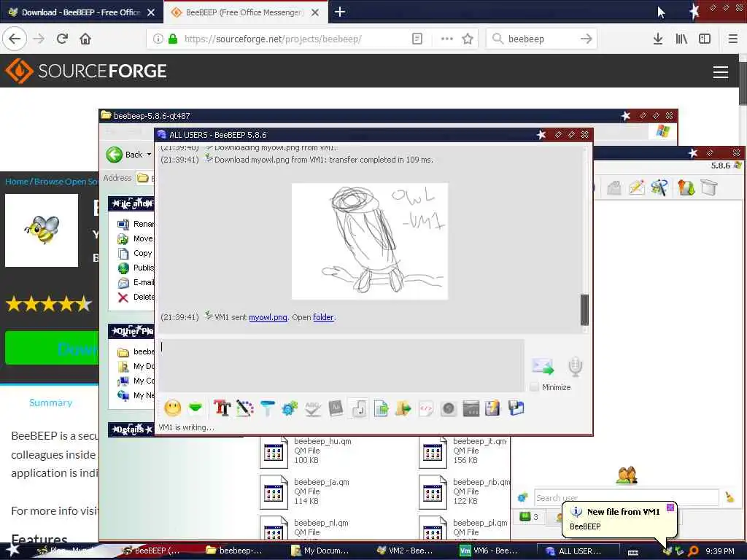Click the Search user field
The height and width of the screenshot is (560, 747).
[x=626, y=497]
